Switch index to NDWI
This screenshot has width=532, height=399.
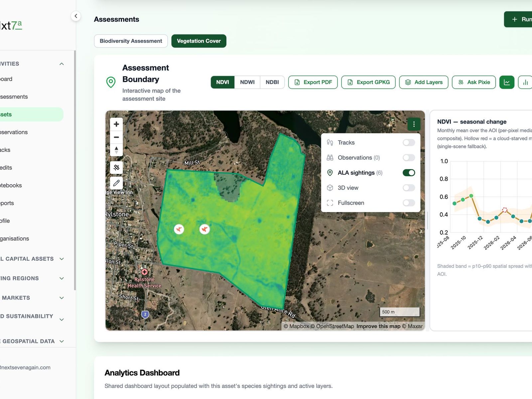coord(247,82)
